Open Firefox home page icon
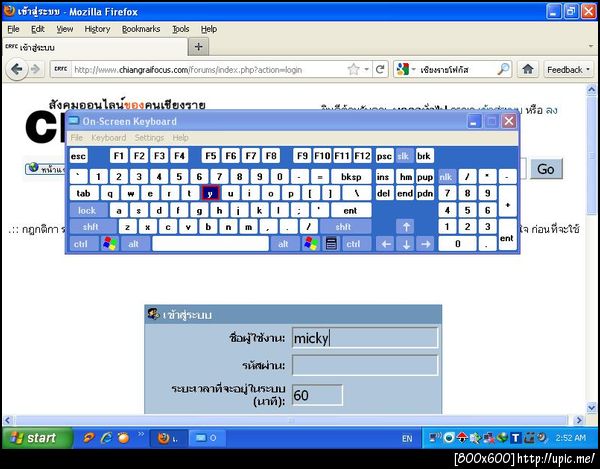Screen dimensions: 600x469 [x=528, y=70]
